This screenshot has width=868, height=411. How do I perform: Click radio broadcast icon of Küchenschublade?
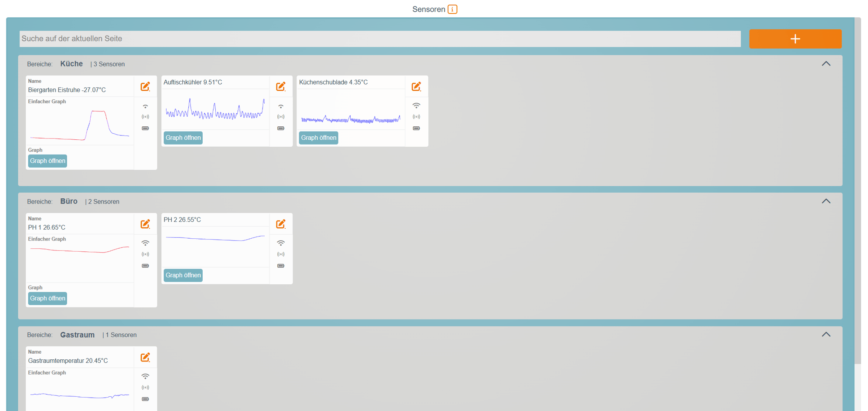416,117
